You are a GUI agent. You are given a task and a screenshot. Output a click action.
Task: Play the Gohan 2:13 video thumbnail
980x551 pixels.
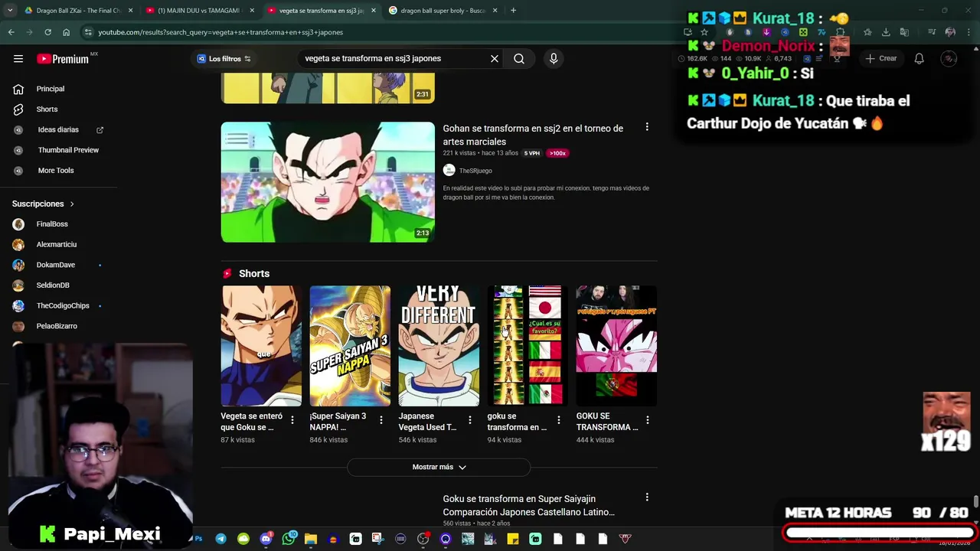tap(328, 182)
